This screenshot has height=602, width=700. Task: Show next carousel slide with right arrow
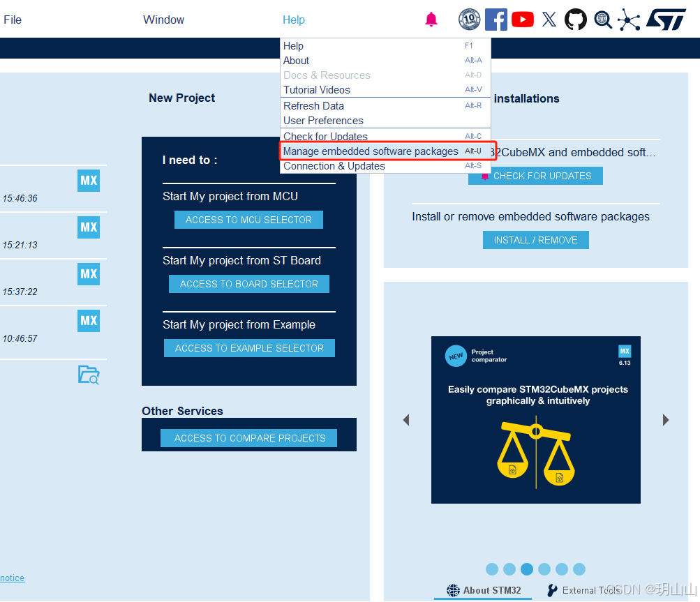coord(666,420)
